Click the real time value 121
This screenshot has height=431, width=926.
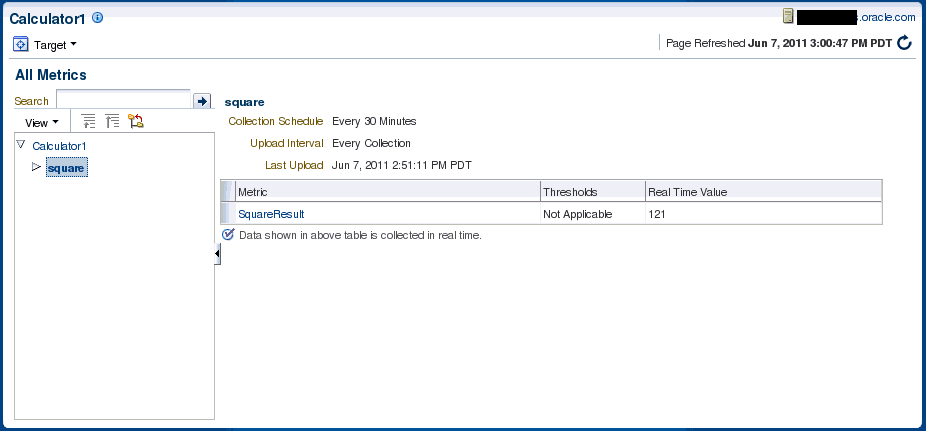pos(656,214)
